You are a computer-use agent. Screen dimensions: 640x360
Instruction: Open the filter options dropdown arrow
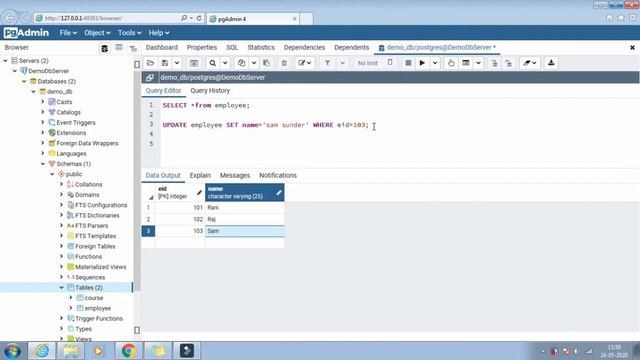click(342, 63)
